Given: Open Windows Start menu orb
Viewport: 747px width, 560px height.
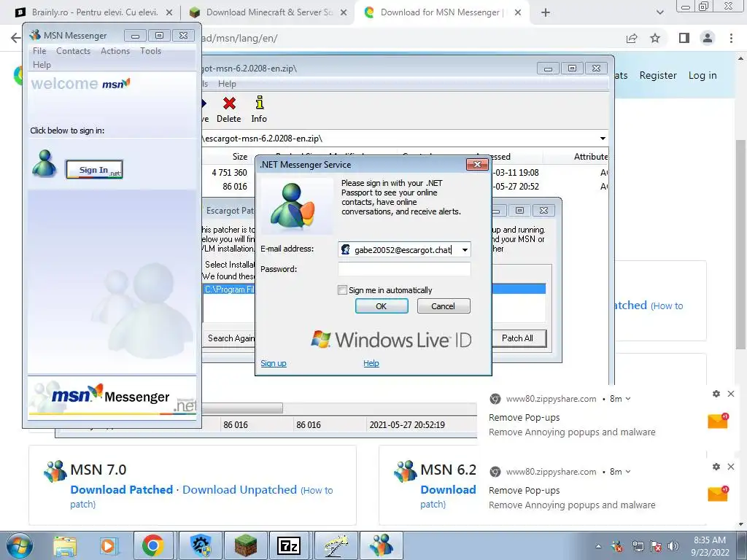Looking at the screenshot, I should [x=19, y=545].
